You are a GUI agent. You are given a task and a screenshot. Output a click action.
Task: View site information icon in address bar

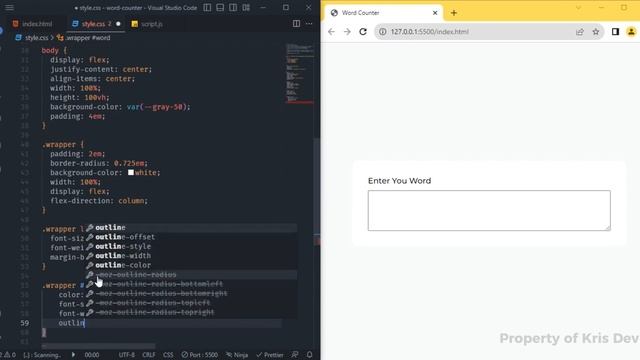coord(382,32)
